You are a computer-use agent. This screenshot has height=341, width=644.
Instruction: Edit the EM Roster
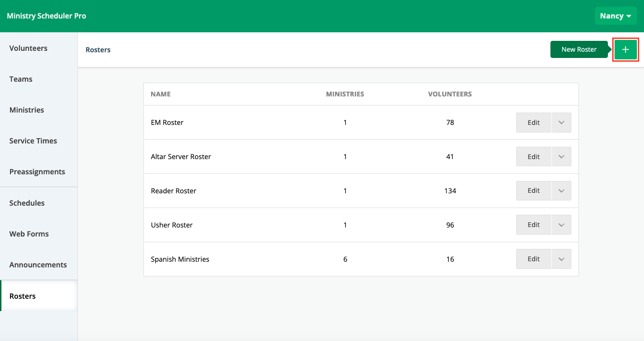[533, 123]
